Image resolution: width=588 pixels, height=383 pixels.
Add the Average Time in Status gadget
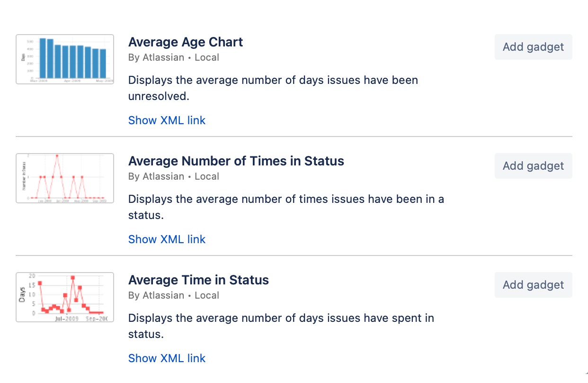pos(533,285)
